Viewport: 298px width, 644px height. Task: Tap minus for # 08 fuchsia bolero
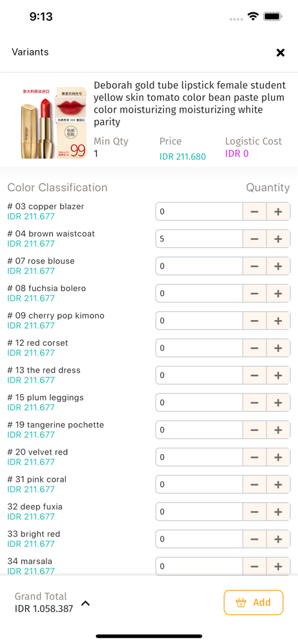[x=254, y=294]
